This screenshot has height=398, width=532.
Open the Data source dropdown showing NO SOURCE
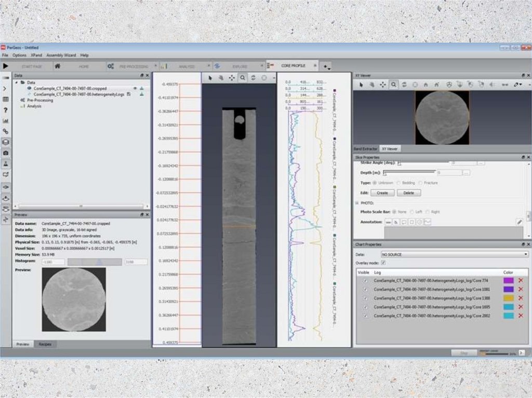point(454,254)
